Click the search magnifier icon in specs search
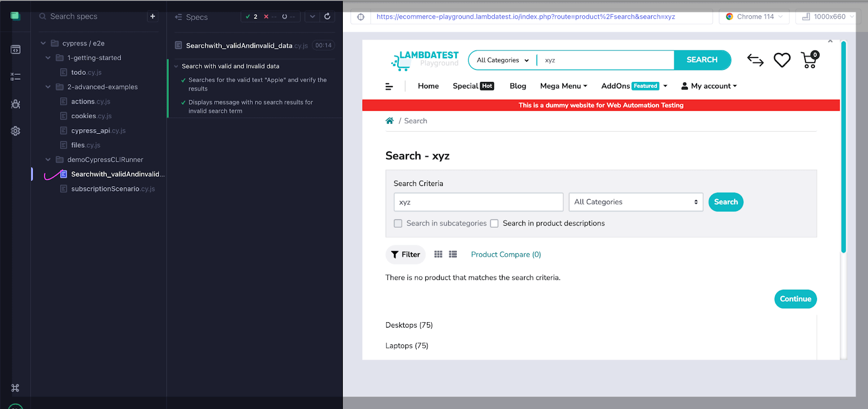The height and width of the screenshot is (409, 868). tap(42, 16)
